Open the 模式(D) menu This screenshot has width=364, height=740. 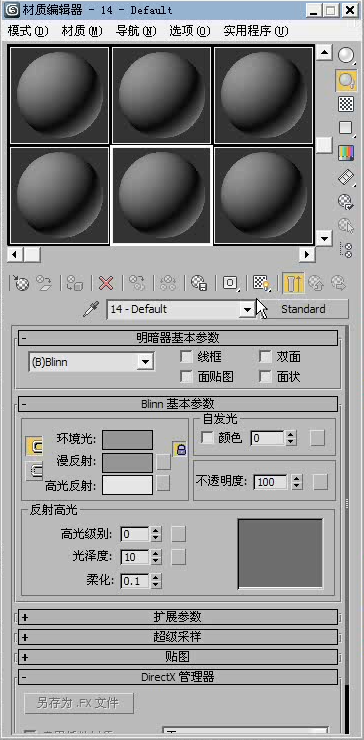click(28, 31)
